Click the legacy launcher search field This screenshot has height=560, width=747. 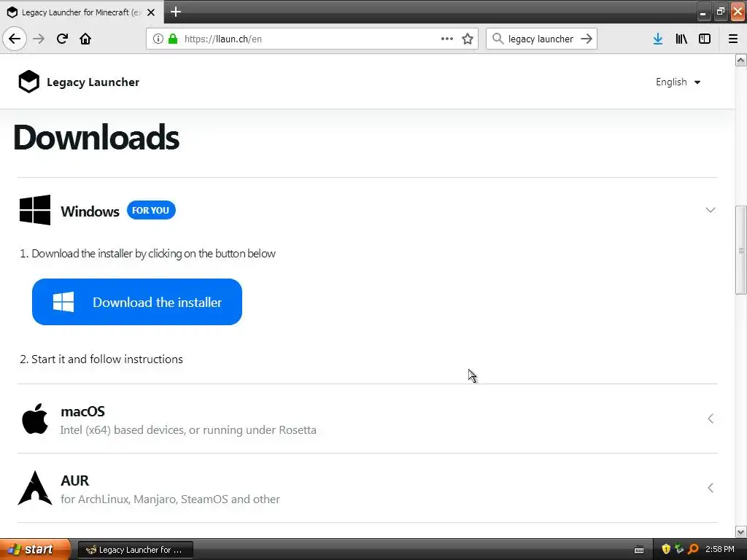(x=541, y=39)
